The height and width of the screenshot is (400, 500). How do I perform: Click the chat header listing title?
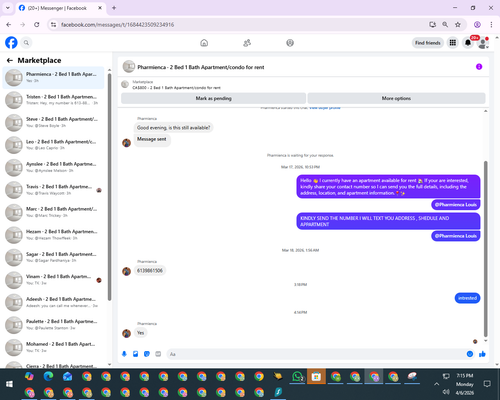201,67
